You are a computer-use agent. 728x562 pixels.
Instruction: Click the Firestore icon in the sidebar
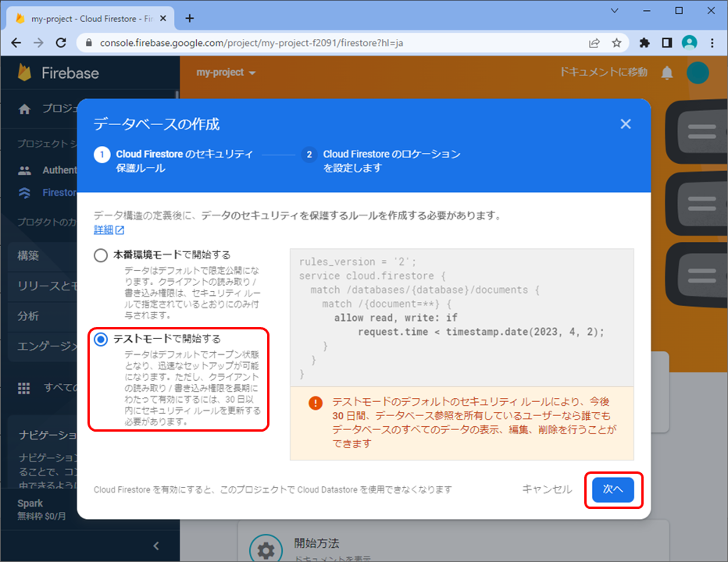pos(24,193)
